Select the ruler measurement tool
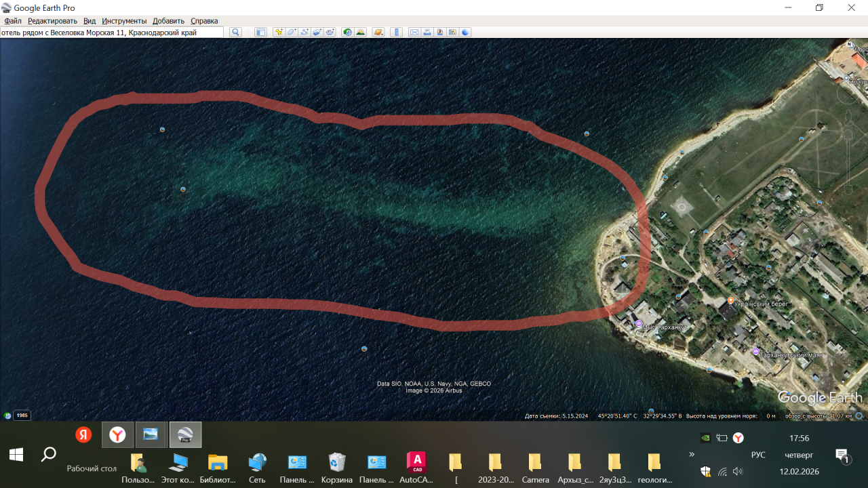This screenshot has width=868, height=488. [397, 32]
